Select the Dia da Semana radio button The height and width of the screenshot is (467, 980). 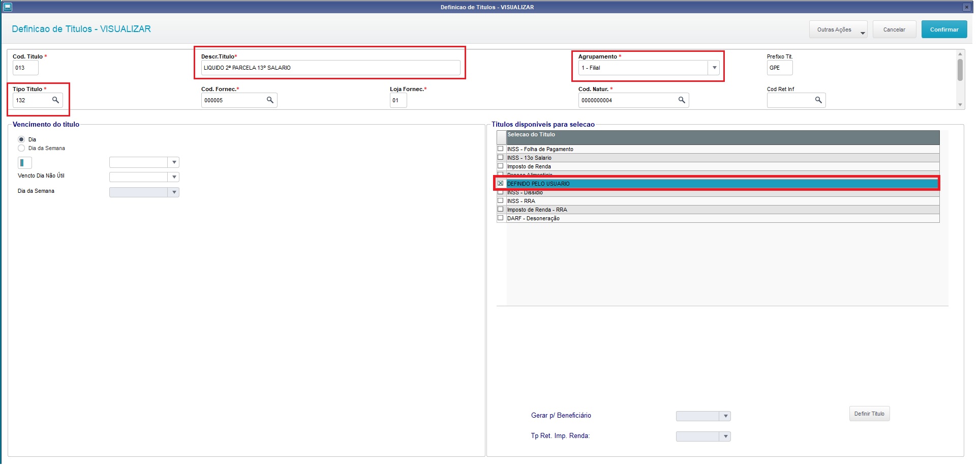click(21, 148)
